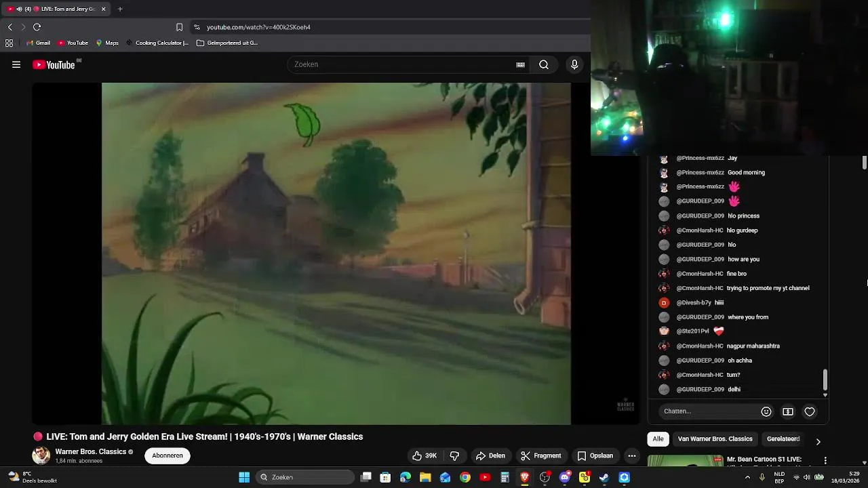Image resolution: width=868 pixels, height=488 pixels.
Task: Open the Warner Bros. Classics channel name link
Action: tap(91, 451)
